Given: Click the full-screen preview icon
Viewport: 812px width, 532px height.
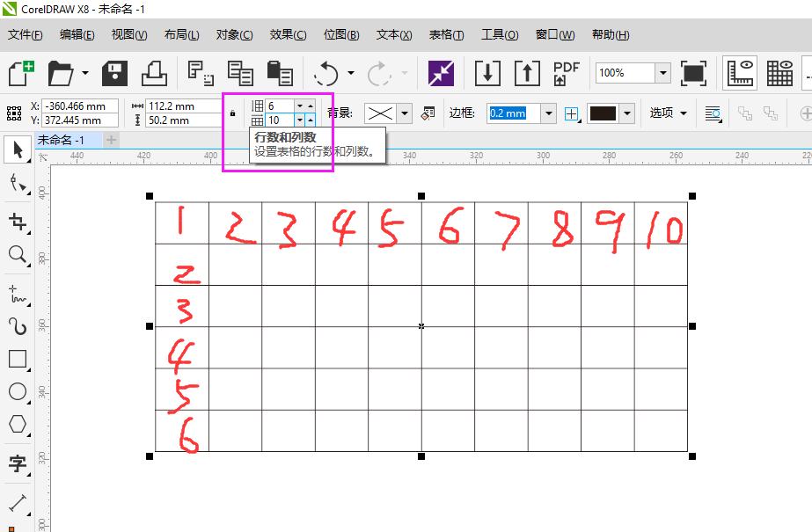Looking at the screenshot, I should point(693,73).
